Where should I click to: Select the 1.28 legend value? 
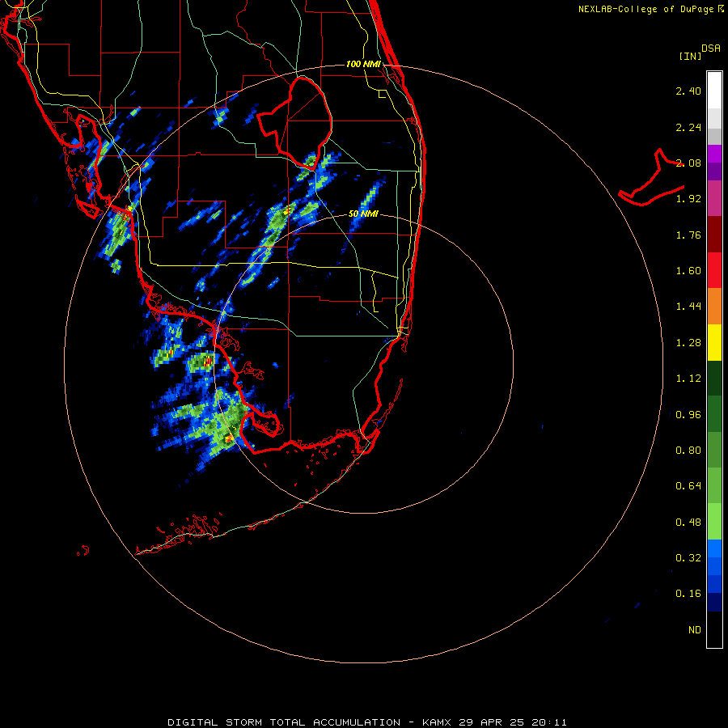[688, 343]
